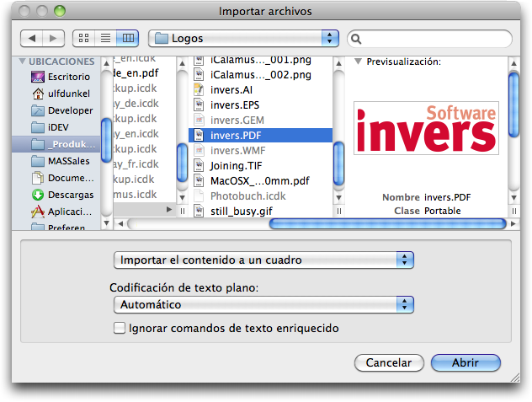This screenshot has height=402, width=532.
Task: Toggle Ignorar comandos de texto enriquecido checkbox
Action: [x=119, y=329]
